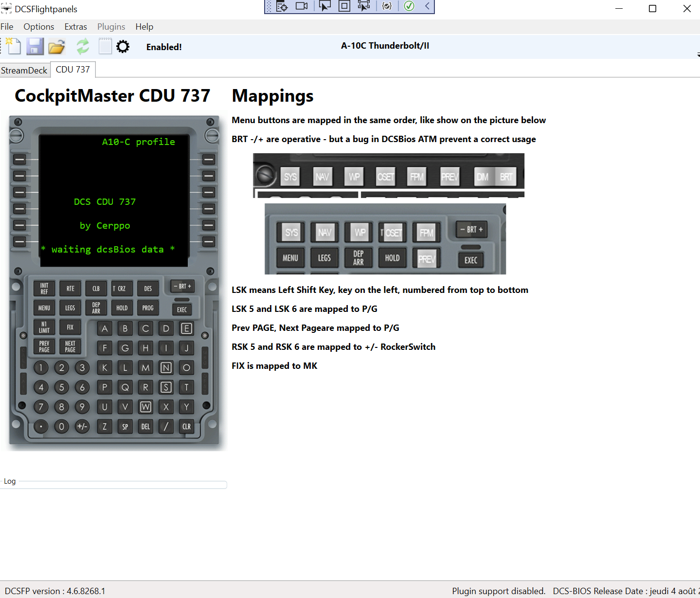
Task: Click the 'LSK means Left Shift Key' line
Action: (380, 290)
